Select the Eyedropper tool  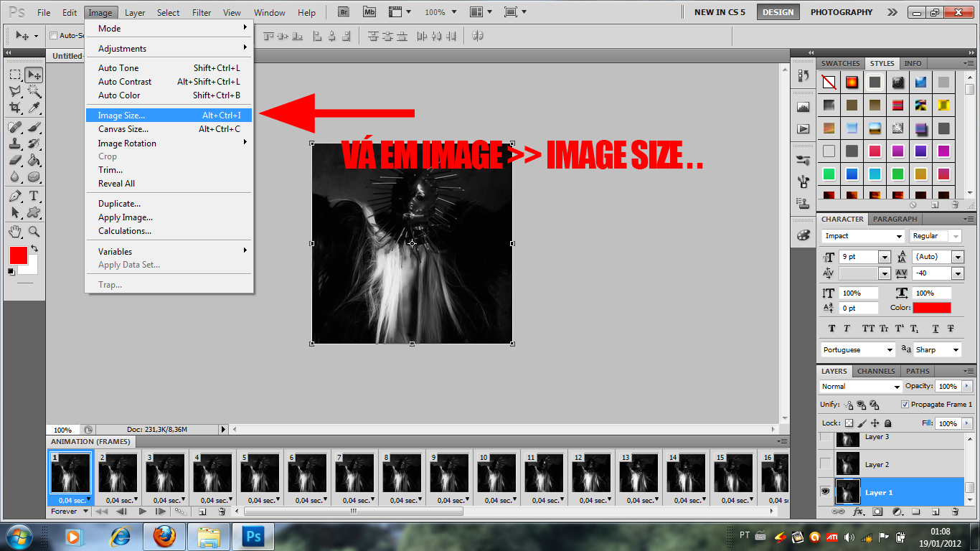pos(34,108)
